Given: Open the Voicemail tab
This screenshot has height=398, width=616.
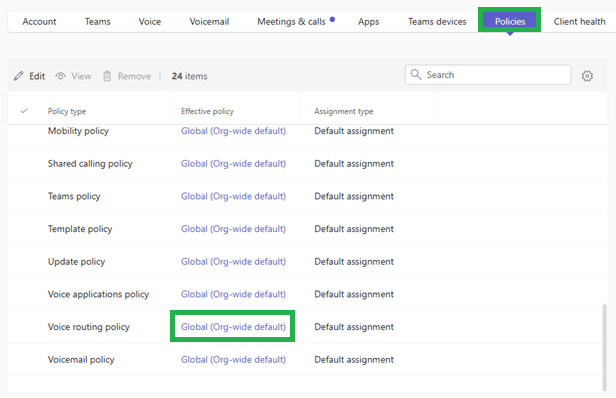Looking at the screenshot, I should pyautogui.click(x=209, y=22).
